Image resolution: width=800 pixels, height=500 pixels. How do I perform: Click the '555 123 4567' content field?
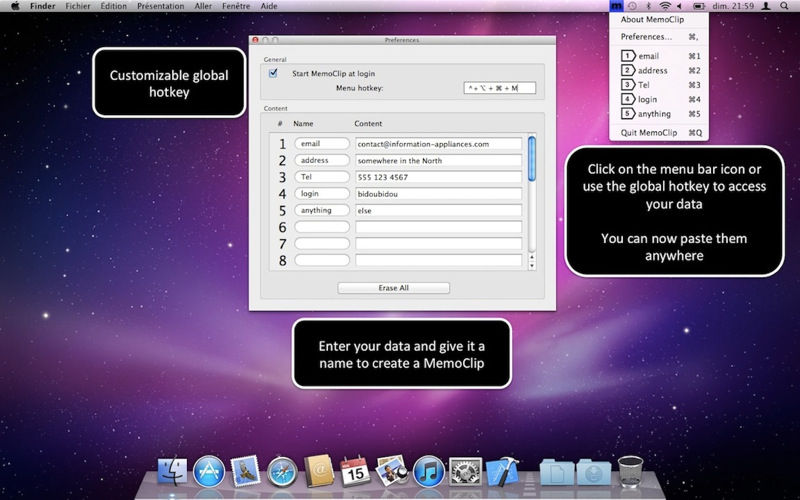coord(439,177)
